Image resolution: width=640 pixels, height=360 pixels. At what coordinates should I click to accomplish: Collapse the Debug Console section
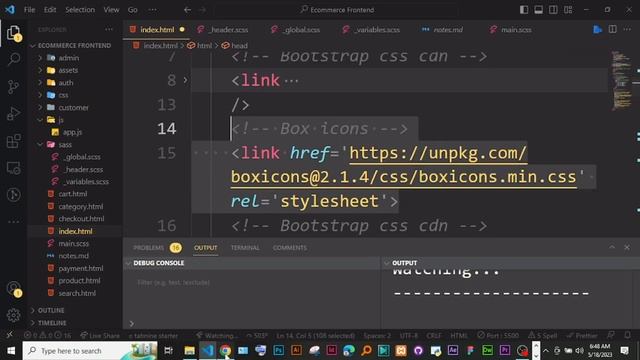coord(252,263)
